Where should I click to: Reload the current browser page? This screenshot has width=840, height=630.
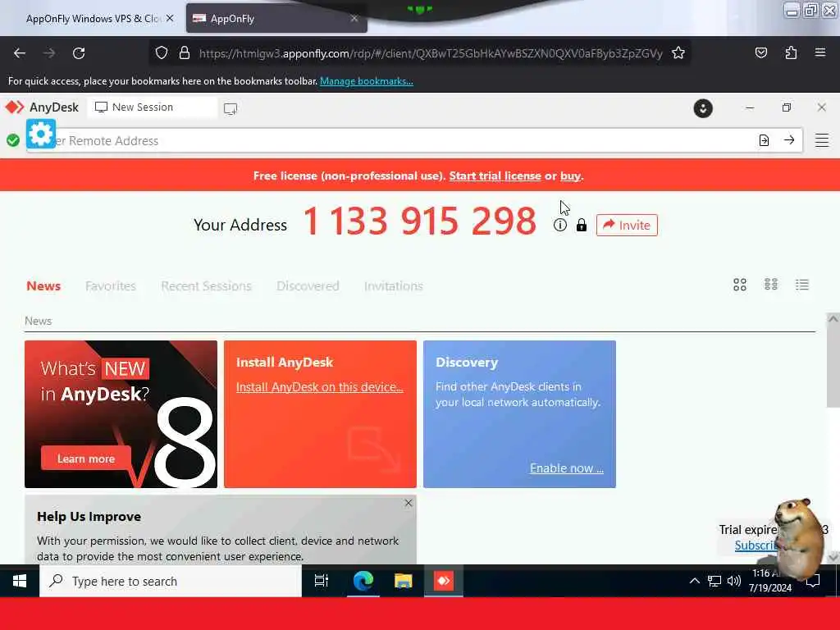79,53
